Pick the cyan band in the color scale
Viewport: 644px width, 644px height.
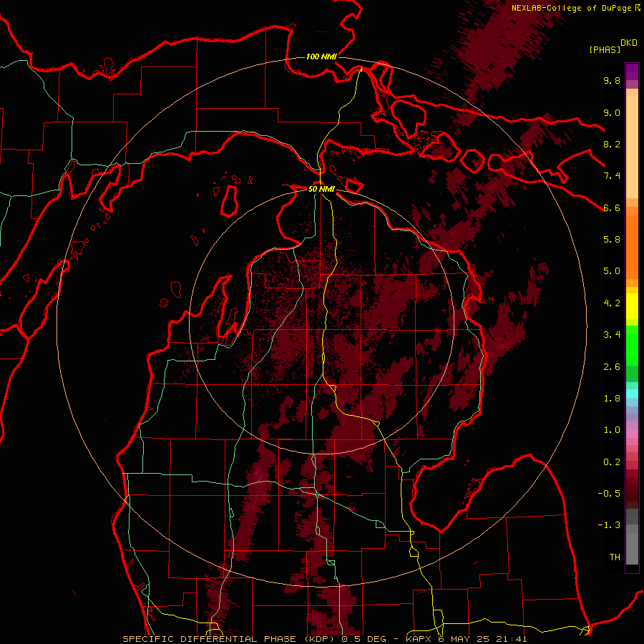pos(632,393)
